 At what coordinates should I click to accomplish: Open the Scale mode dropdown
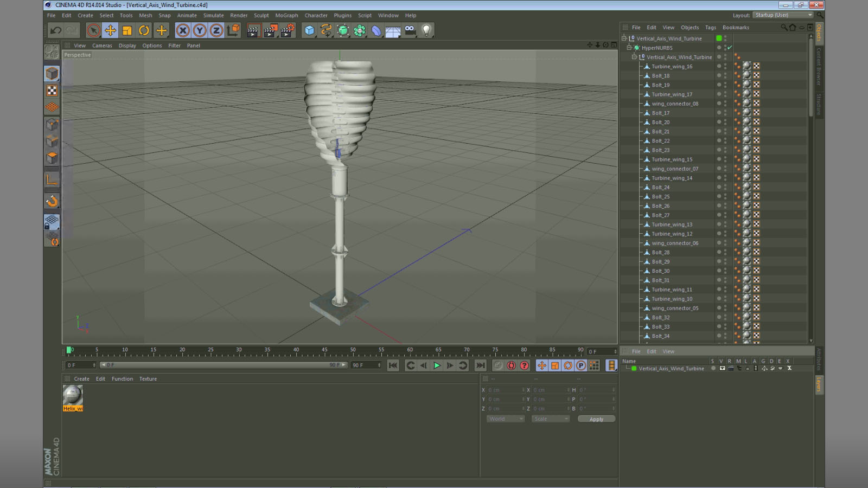click(550, 419)
